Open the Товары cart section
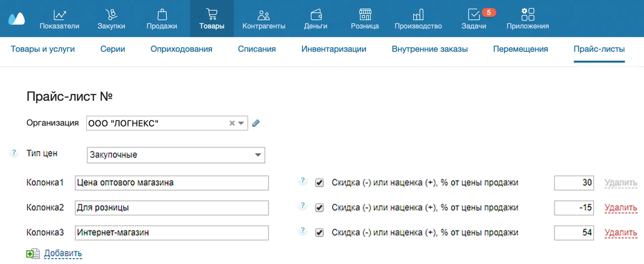 [212, 19]
